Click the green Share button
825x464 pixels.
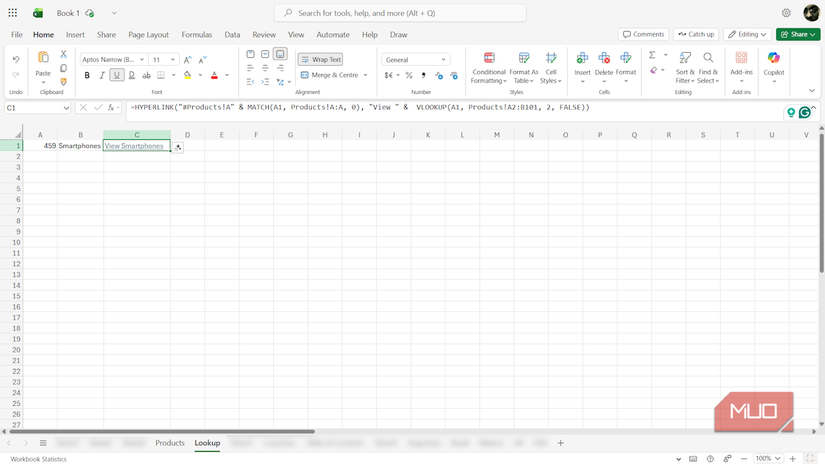(x=798, y=34)
